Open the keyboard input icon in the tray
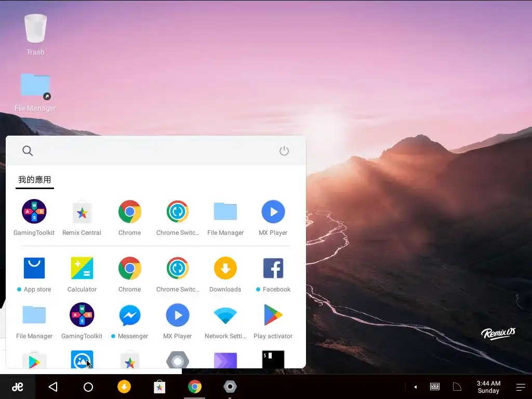Viewport: 532px width, 399px height. (x=435, y=387)
